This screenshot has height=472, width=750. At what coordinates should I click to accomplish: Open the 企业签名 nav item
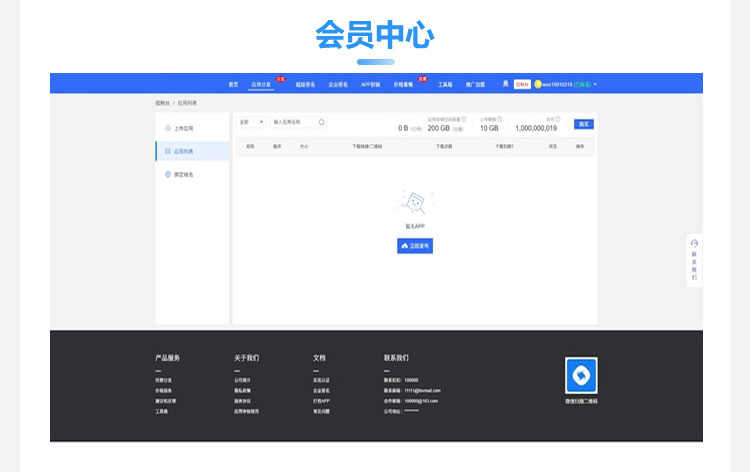point(338,85)
